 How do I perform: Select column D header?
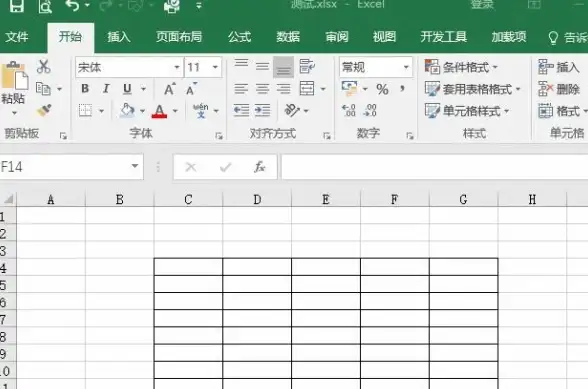pos(257,199)
